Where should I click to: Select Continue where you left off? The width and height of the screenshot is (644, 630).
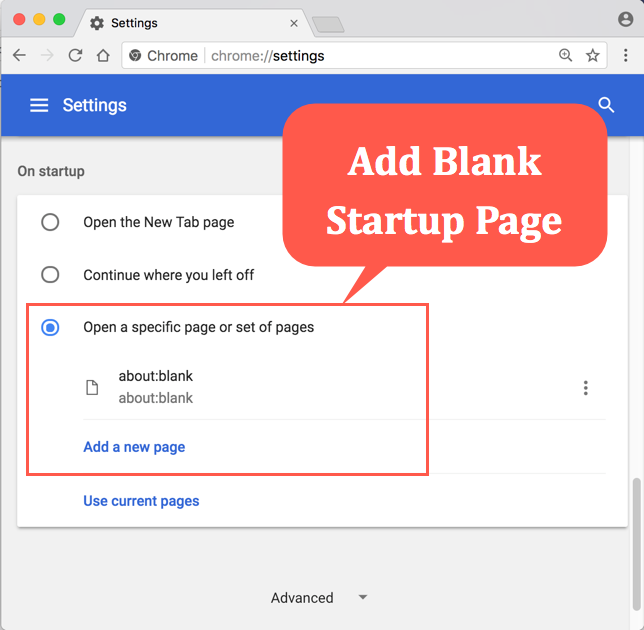click(50, 274)
